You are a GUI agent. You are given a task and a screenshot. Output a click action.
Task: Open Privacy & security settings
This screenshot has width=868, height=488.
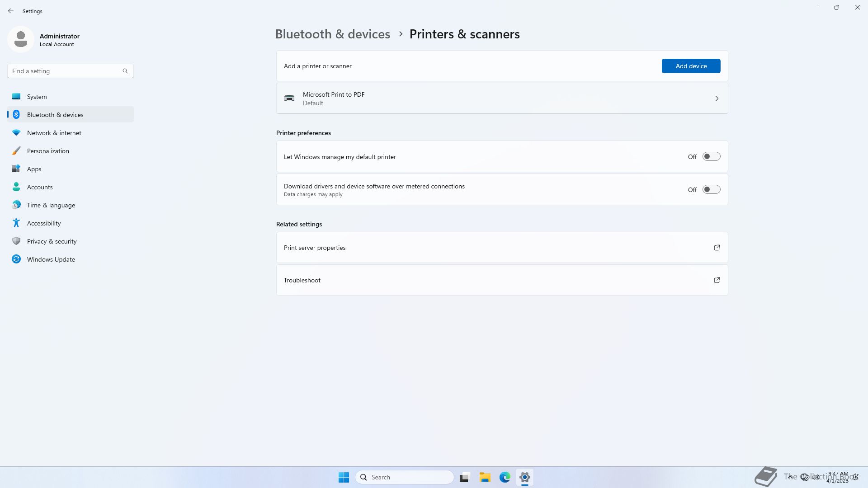click(x=71, y=241)
